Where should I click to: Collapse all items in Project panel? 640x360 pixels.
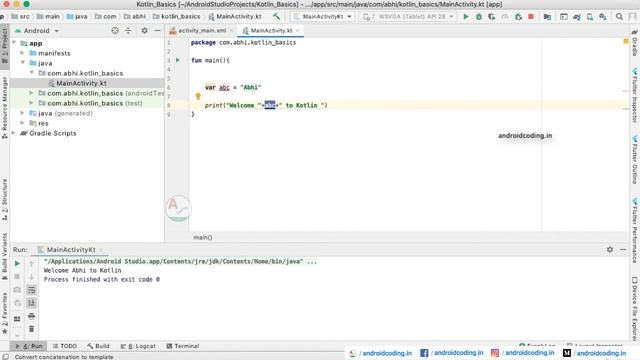coord(128,31)
